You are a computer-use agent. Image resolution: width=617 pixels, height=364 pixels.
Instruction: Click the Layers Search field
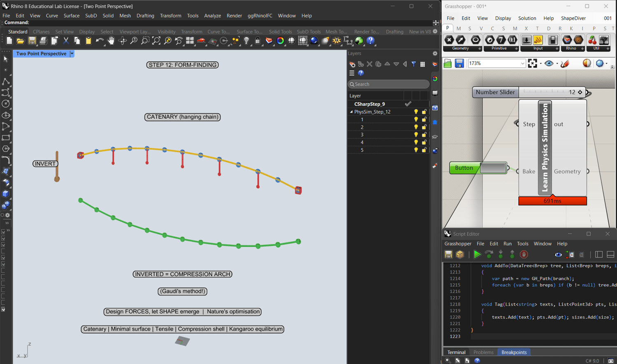[x=388, y=84]
